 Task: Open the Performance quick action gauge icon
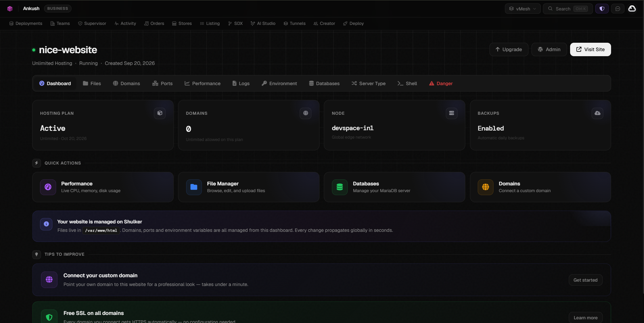click(x=48, y=187)
